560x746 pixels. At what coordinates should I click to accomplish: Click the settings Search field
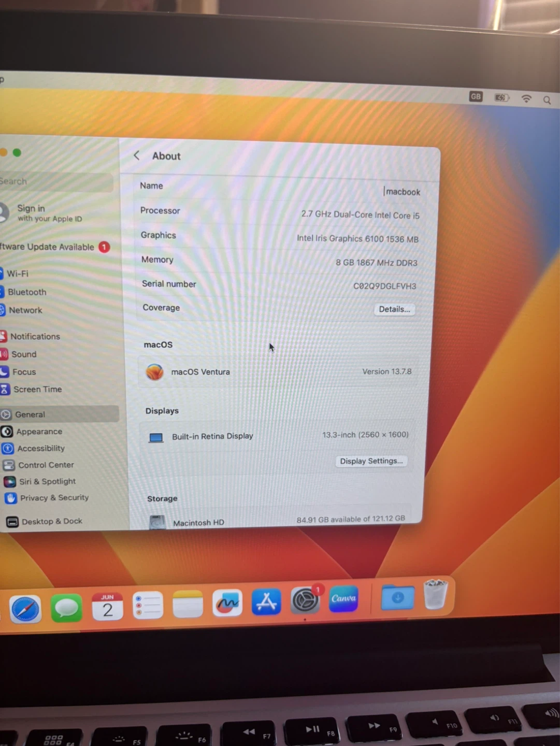(x=56, y=182)
